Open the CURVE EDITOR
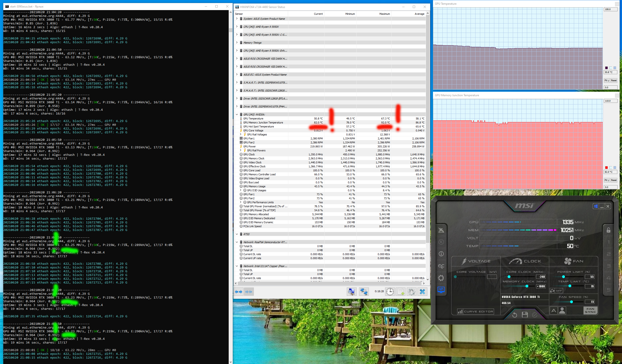Image resolution: width=622 pixels, height=364 pixels. pos(475,311)
